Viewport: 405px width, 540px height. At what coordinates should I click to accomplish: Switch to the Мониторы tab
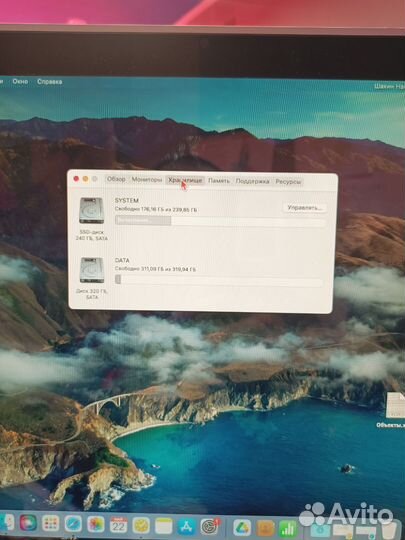[x=146, y=180]
